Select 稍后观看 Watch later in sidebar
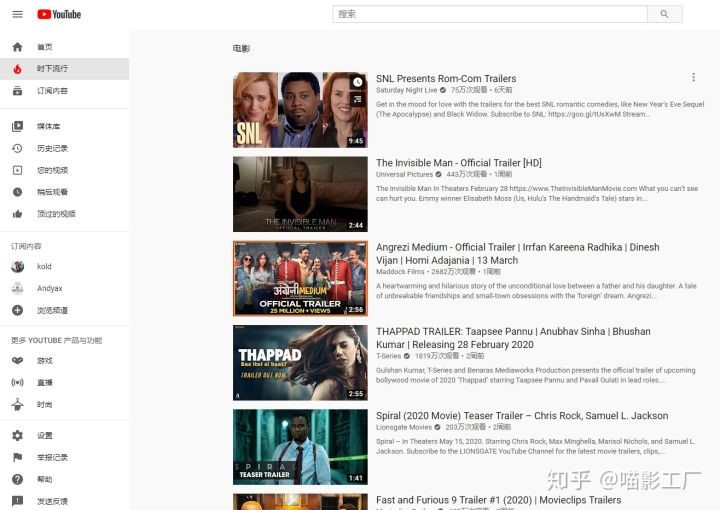The height and width of the screenshot is (510, 720). coord(64,192)
